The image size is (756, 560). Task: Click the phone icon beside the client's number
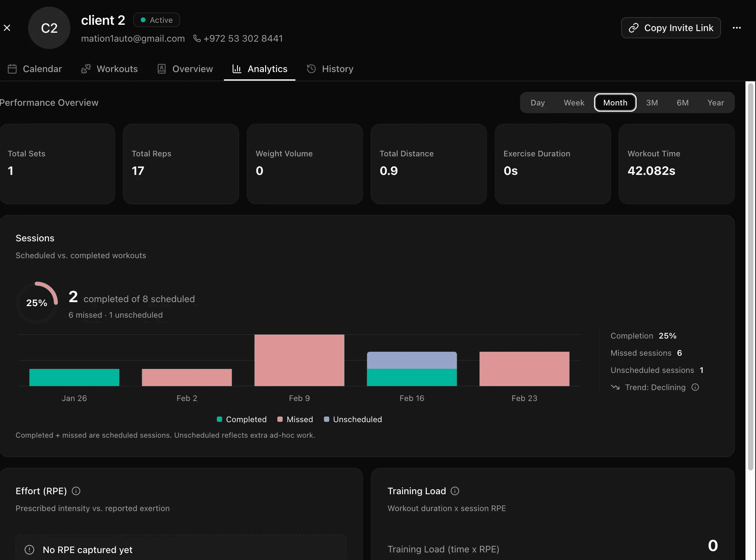(x=197, y=38)
